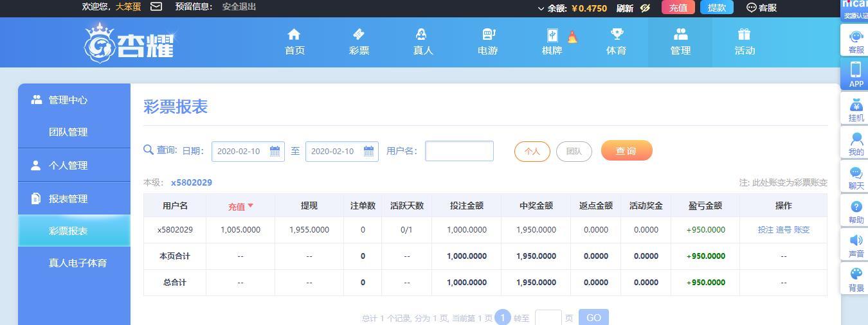
Task: Sort table by 充值 column arrow
Action: pos(250,206)
